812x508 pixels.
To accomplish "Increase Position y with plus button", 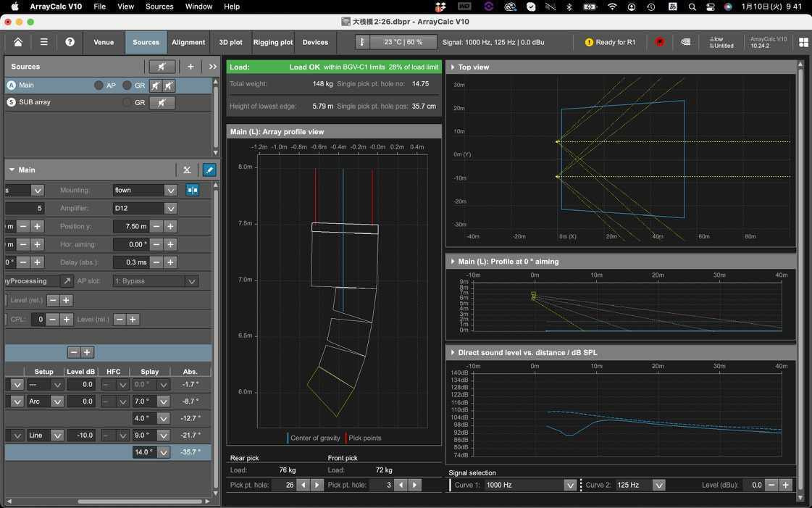I will 170,226.
